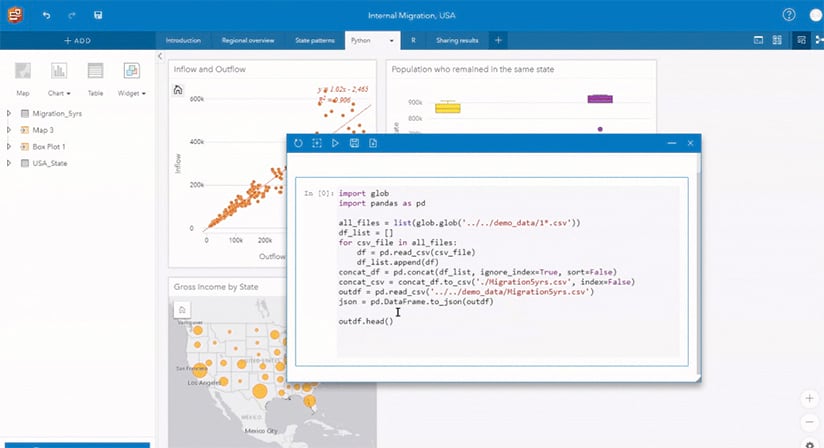Expand the Migration_5yrs dataset
The width and height of the screenshot is (824, 448).
coord(8,113)
